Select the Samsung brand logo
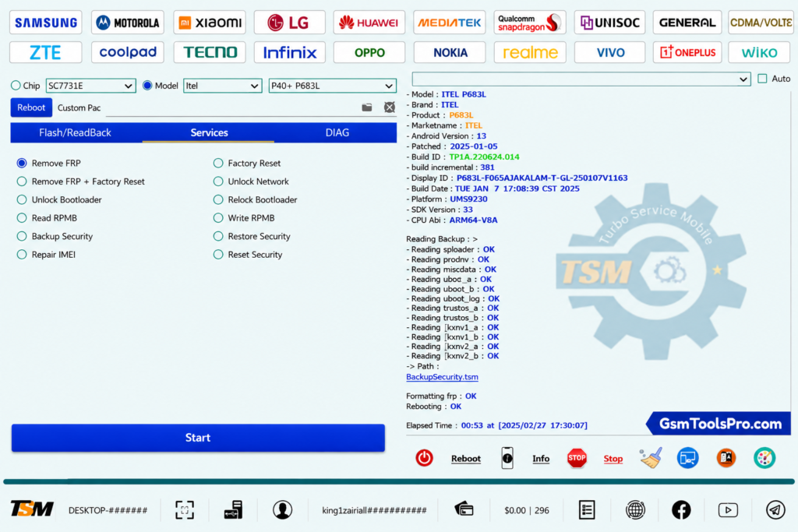This screenshot has width=798, height=532. [46, 23]
